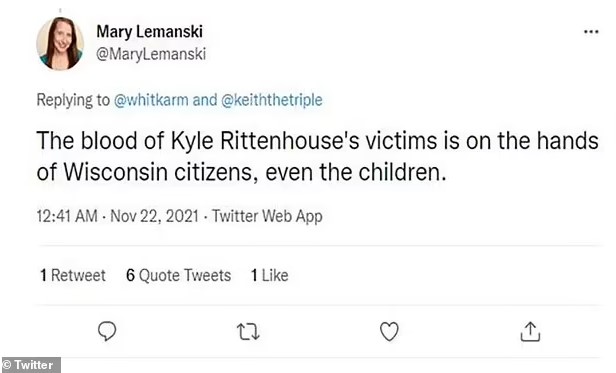Click the Twitter Web App source label
616x373 pixels.
267,216
